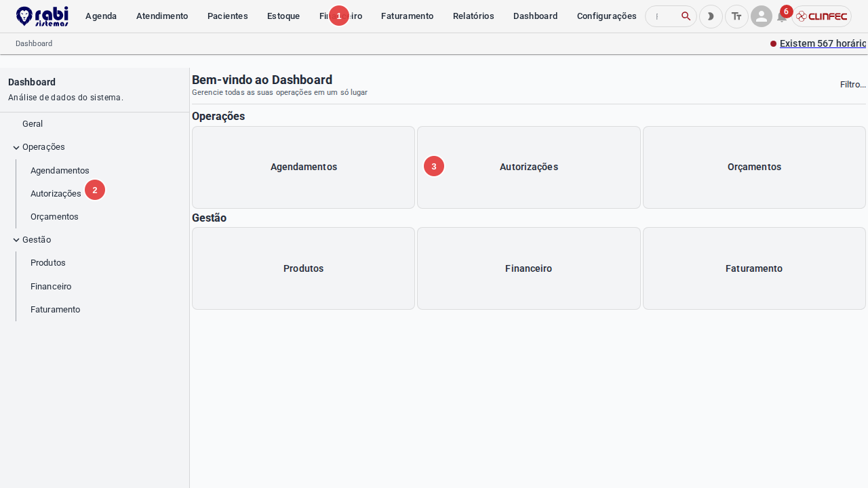Viewport: 868px width, 488px height.
Task: Open the Faturamento menu in top bar
Action: pos(408,16)
